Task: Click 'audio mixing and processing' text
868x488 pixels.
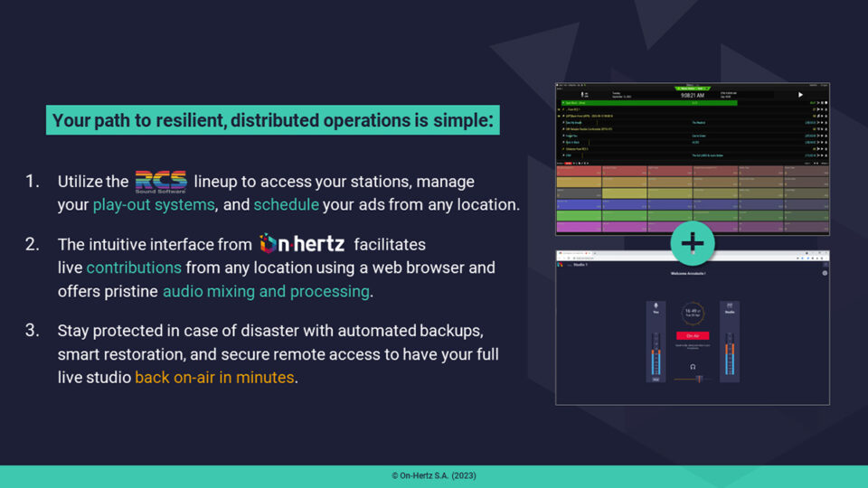Action: [266, 292]
